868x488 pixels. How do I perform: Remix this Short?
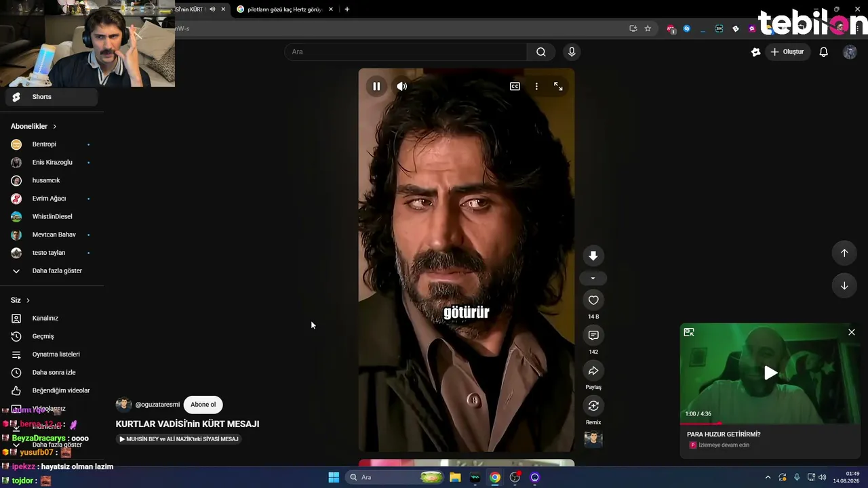(x=593, y=406)
